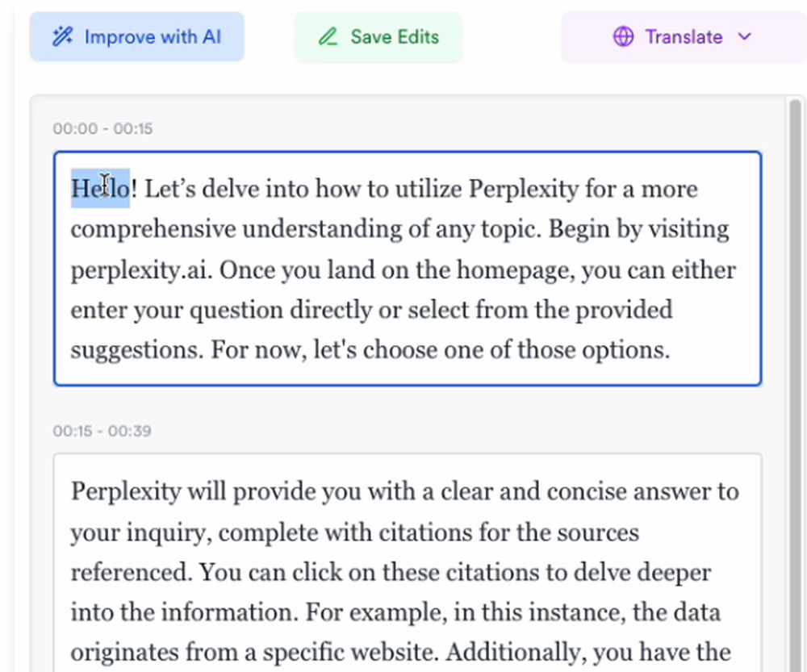The width and height of the screenshot is (807, 672).
Task: Click the transcript panel vertical scrollbar
Action: [x=795, y=383]
